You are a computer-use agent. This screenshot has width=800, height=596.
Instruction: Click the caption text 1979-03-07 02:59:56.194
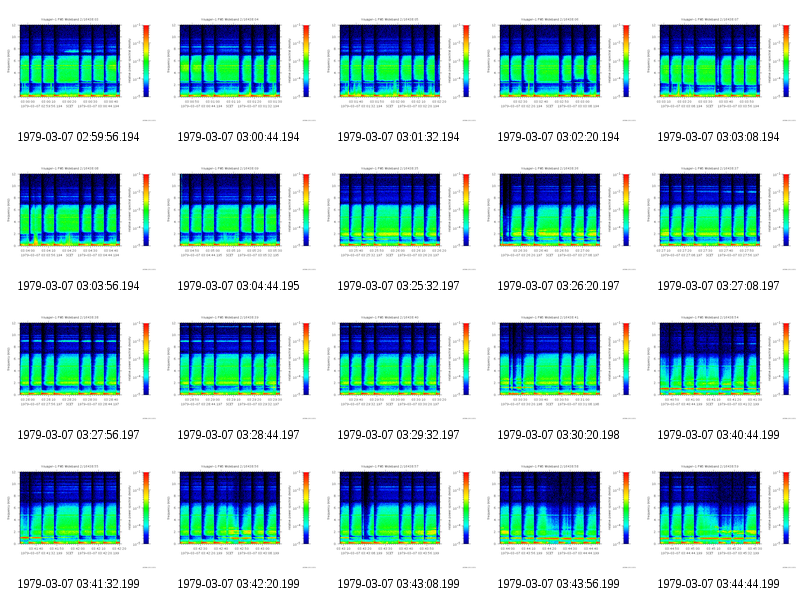78,137
